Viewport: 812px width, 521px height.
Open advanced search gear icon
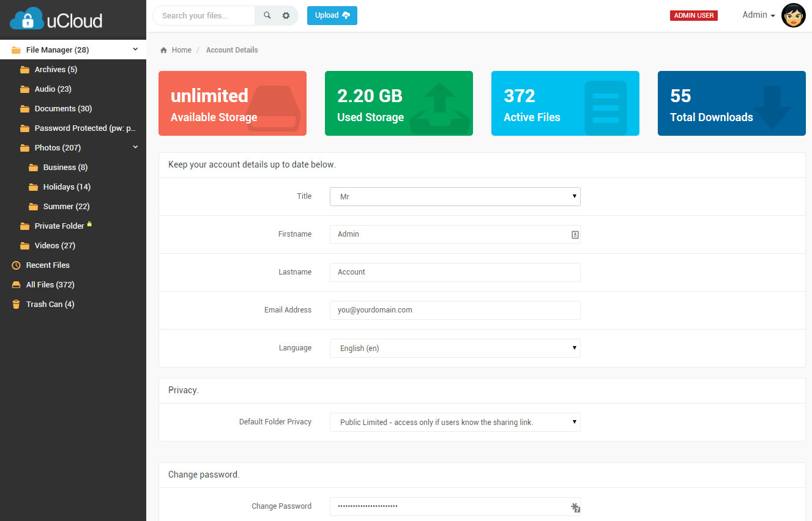(286, 15)
